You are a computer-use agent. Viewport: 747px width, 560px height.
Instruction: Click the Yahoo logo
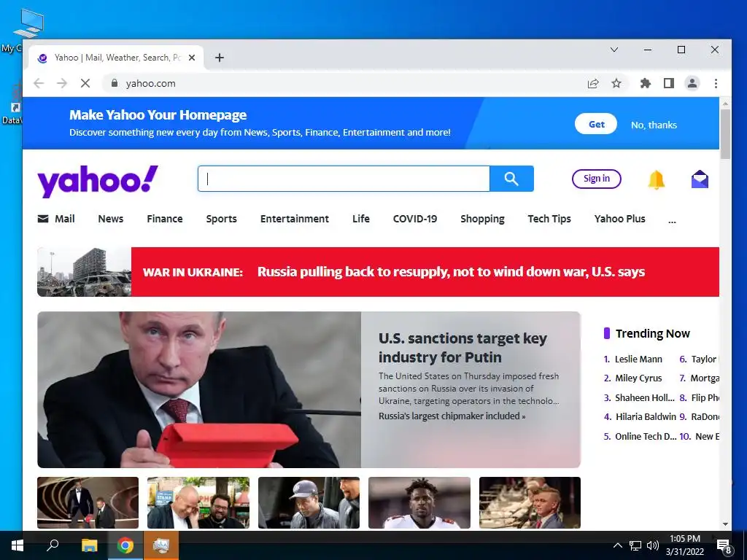click(x=98, y=181)
